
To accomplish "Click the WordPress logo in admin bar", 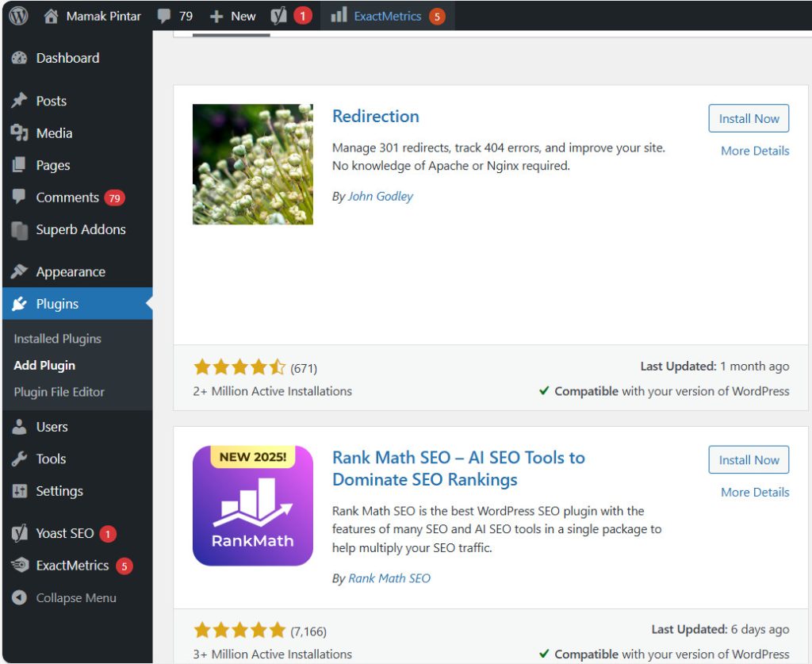I will (x=19, y=16).
